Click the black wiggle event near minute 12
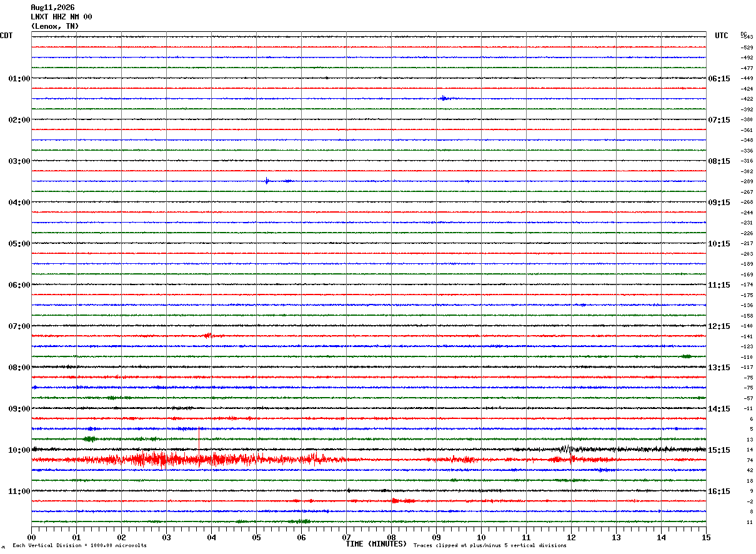756x554 pixels. click(x=567, y=449)
